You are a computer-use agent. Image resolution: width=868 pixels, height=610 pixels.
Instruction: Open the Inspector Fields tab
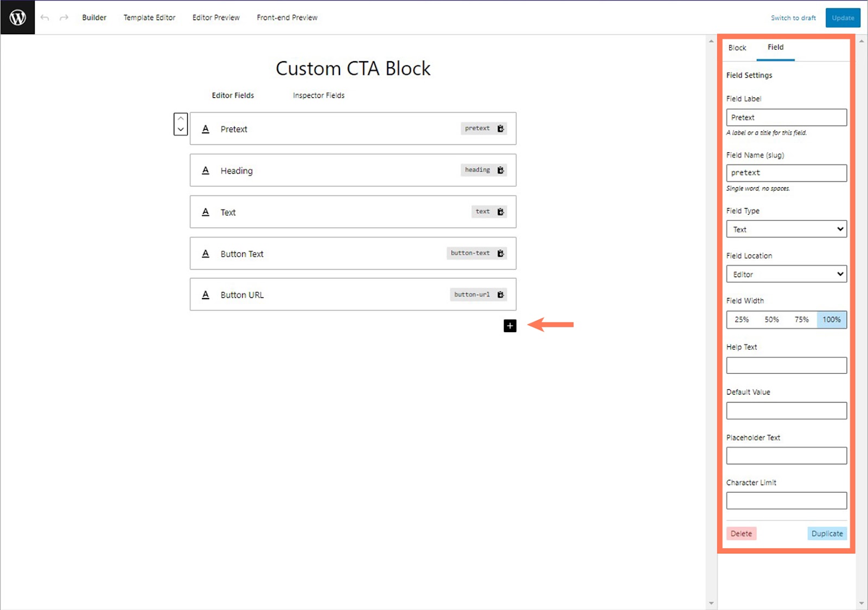pyautogui.click(x=318, y=96)
